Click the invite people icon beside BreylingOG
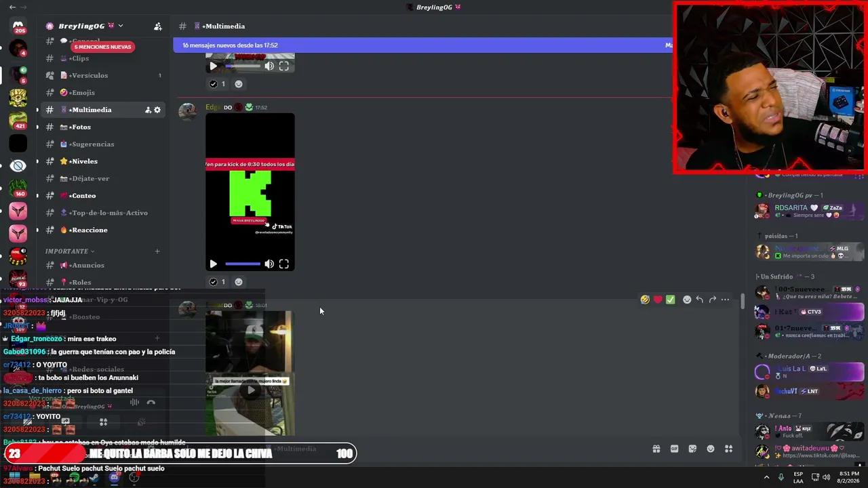The height and width of the screenshot is (488, 868). [x=158, y=26]
